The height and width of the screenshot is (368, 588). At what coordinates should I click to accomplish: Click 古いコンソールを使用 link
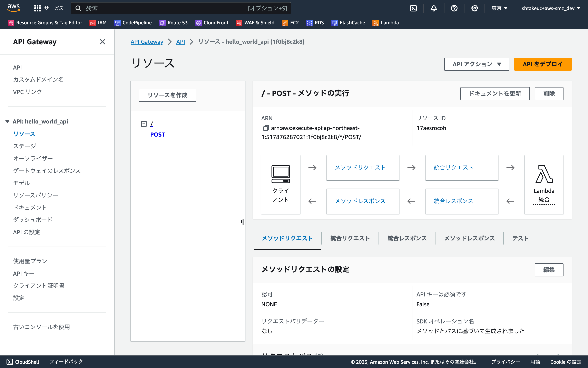coord(42,327)
